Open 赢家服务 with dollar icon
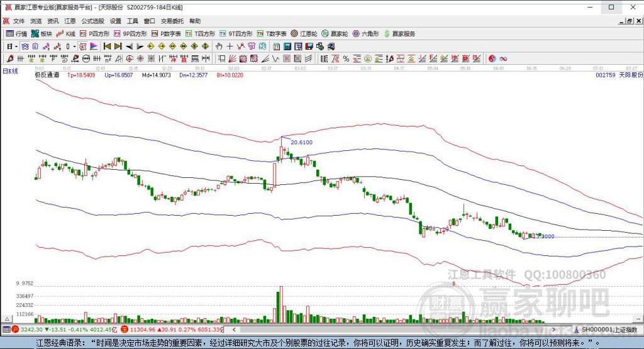Screen dimensions: 644x349 pyautogui.click(x=399, y=34)
